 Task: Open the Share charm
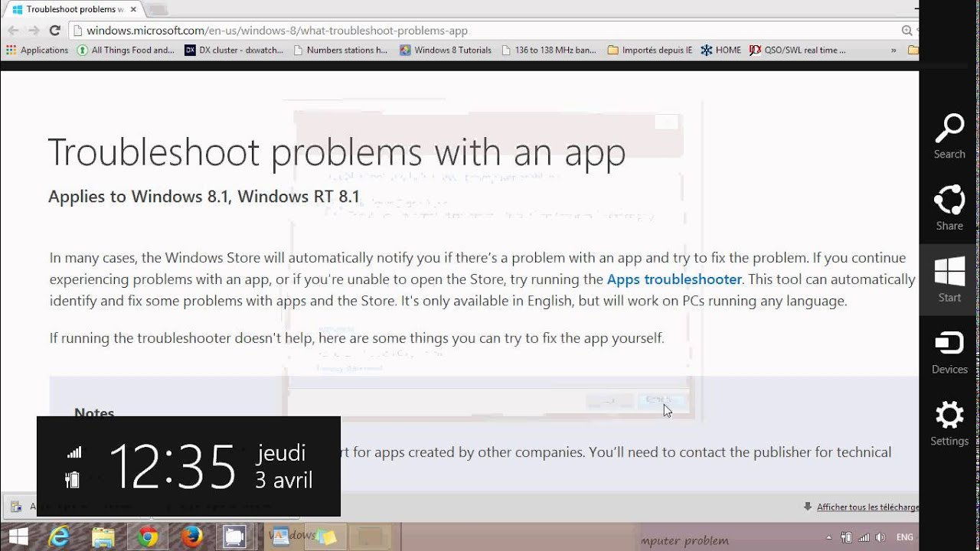point(949,208)
